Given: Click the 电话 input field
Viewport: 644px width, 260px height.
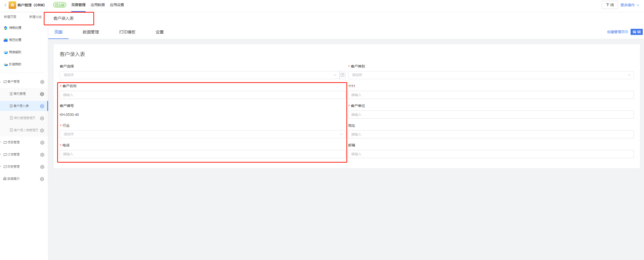Looking at the screenshot, I should pos(202,154).
